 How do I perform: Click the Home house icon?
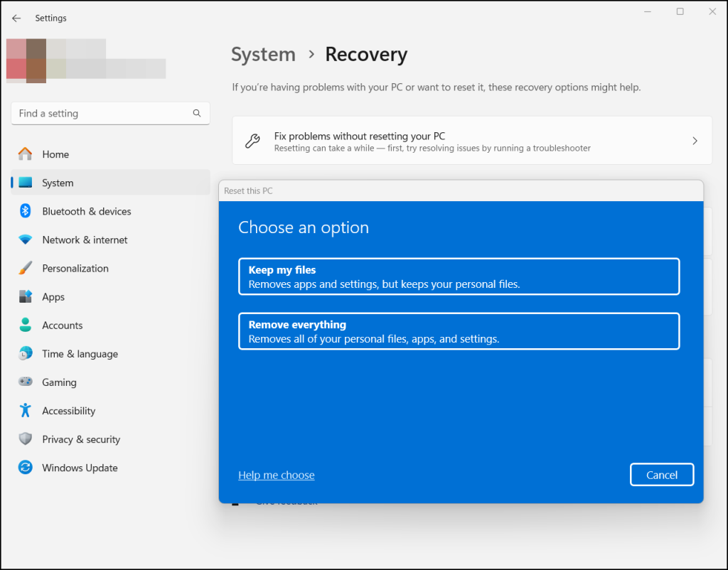point(24,154)
